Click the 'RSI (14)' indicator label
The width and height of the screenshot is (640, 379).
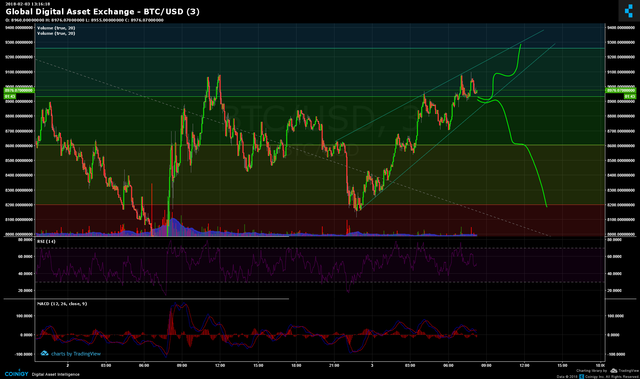pyautogui.click(x=46, y=242)
